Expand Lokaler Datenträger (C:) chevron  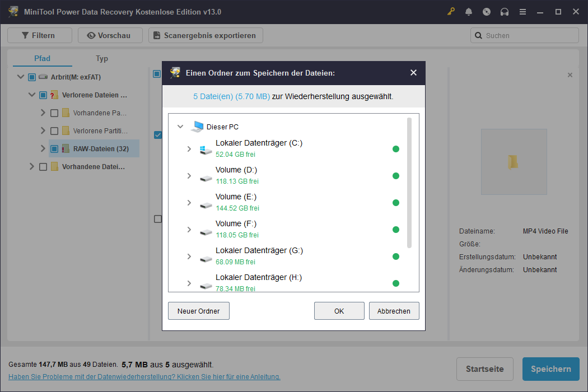click(189, 149)
